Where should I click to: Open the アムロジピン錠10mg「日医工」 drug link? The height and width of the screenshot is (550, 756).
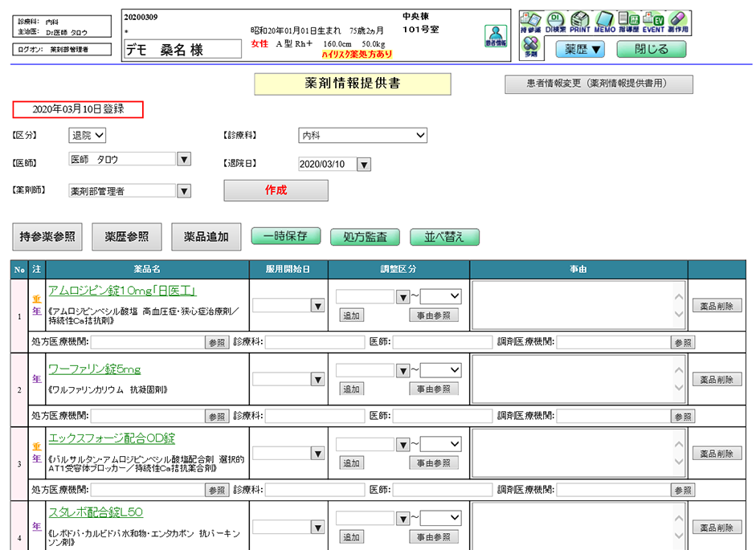[122, 291]
